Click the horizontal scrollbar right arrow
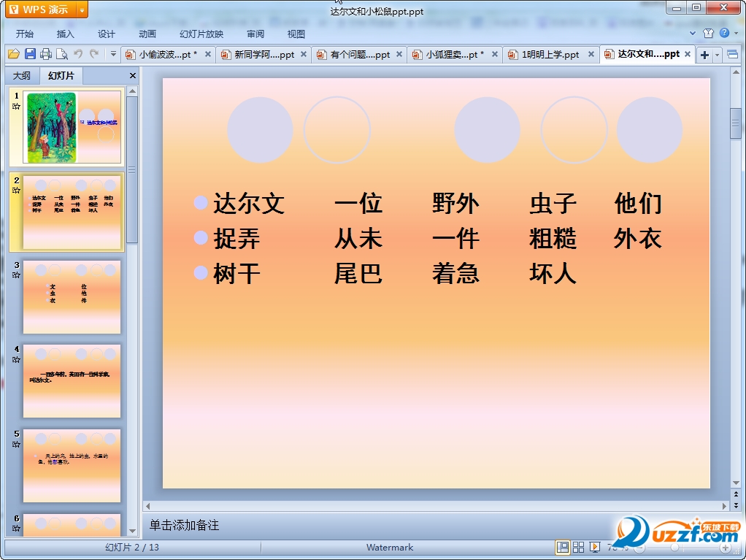The height and width of the screenshot is (560, 746). tap(724, 506)
